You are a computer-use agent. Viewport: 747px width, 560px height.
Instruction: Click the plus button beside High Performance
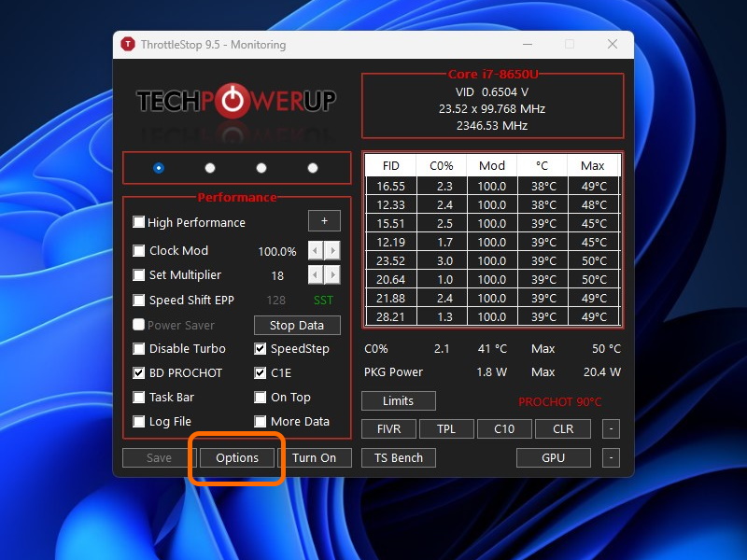[324, 221]
